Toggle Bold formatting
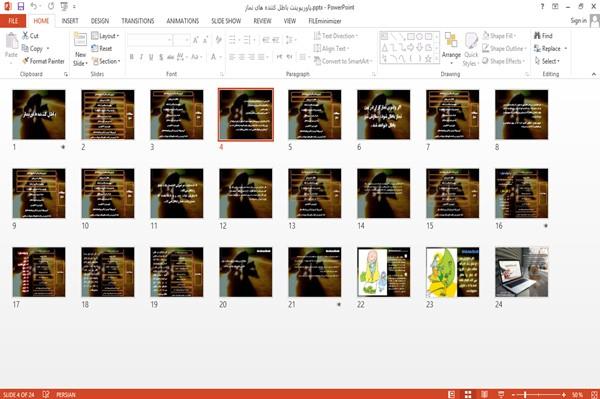Screen dimensions: 600x399 click(132, 57)
